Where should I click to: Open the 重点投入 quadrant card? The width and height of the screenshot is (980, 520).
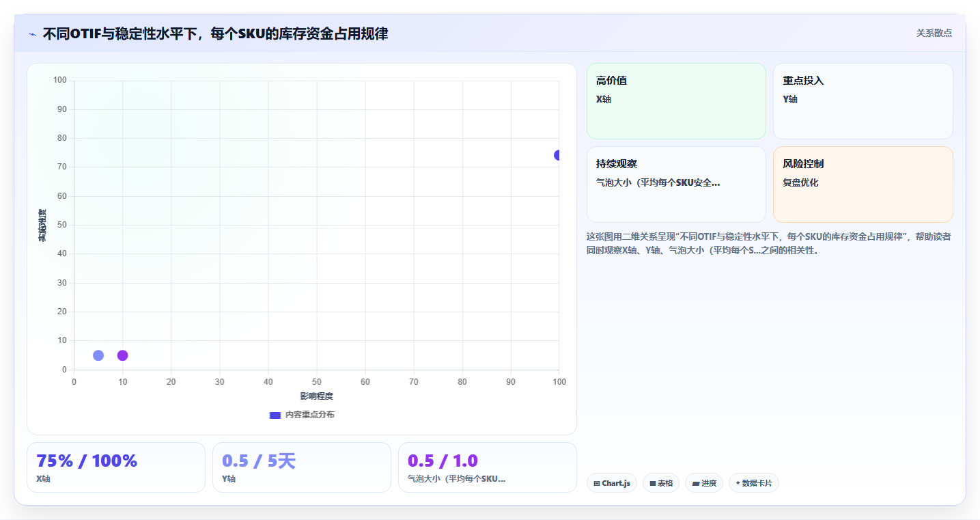[x=863, y=101]
